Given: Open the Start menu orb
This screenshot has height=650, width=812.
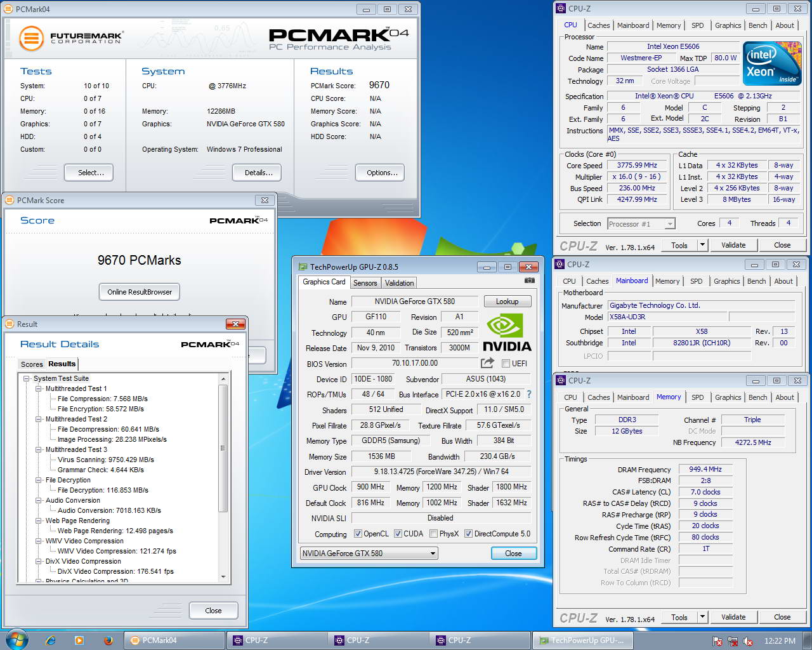Looking at the screenshot, I should tap(16, 640).
